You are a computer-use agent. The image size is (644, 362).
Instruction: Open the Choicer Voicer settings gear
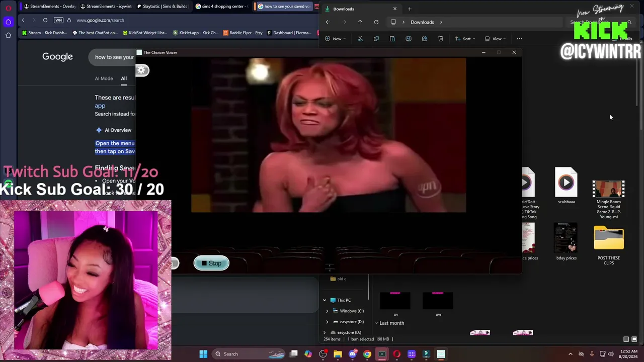pos(142,70)
